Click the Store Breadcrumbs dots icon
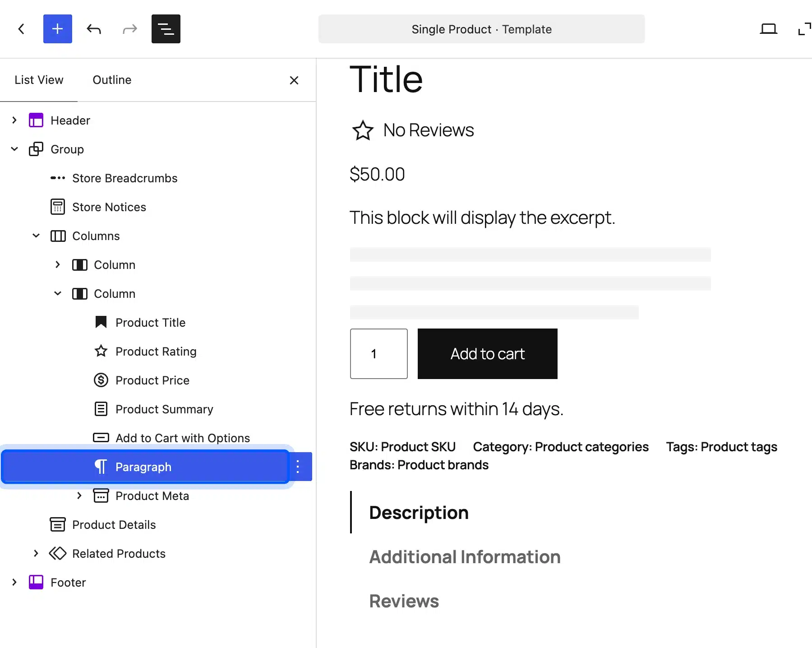The image size is (812, 648). coord(58,178)
